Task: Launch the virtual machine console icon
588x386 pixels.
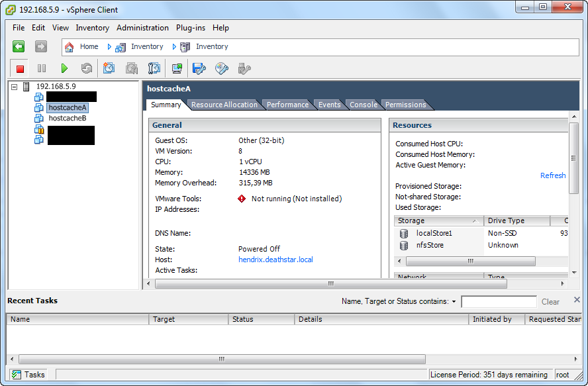Action: click(177, 68)
